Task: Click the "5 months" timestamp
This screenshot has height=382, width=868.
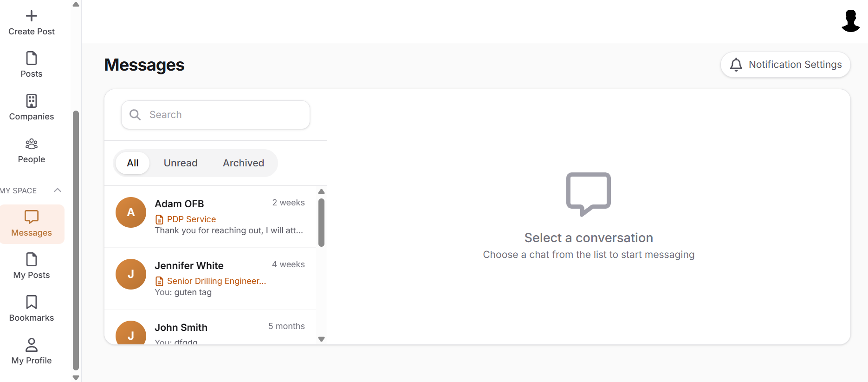Action: [x=286, y=326]
